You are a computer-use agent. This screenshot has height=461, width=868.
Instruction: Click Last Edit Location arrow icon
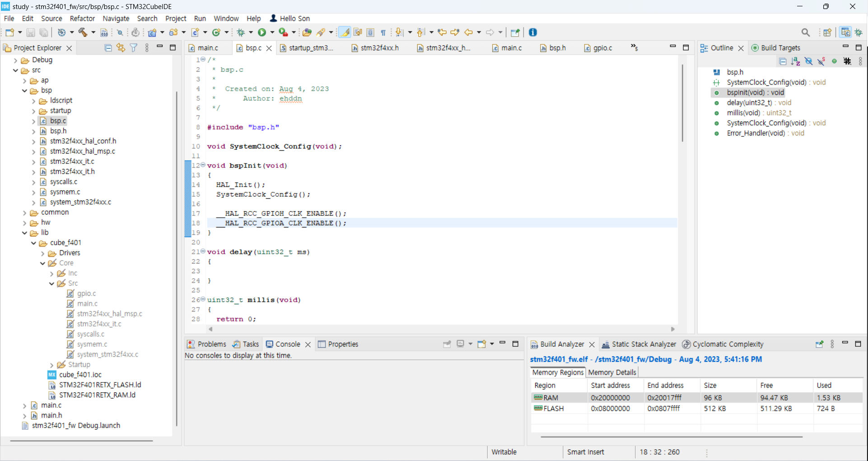point(442,33)
